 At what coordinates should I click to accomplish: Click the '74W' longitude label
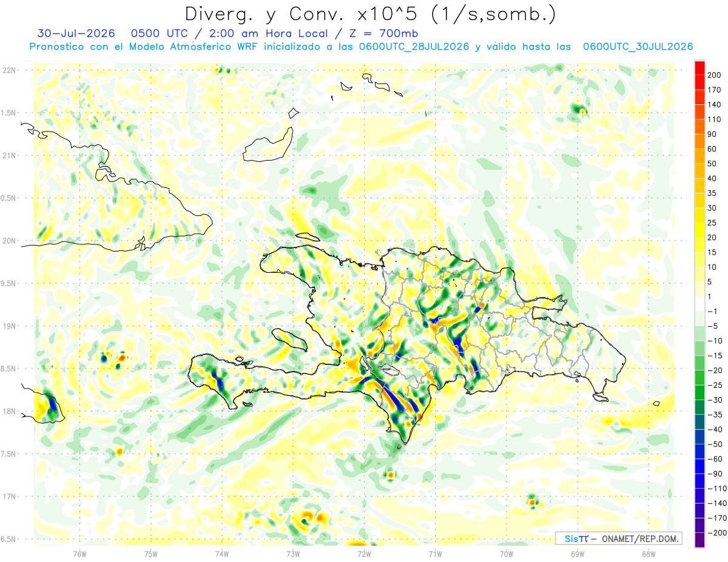point(222,554)
